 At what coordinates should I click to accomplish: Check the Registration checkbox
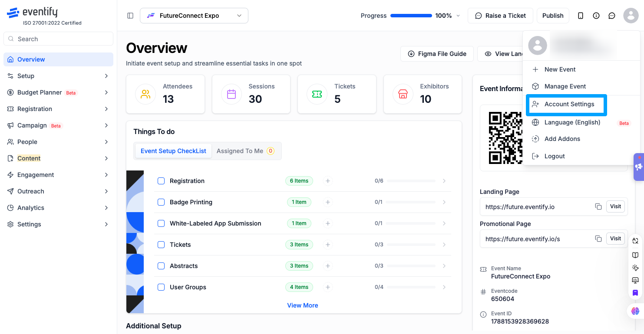(161, 181)
